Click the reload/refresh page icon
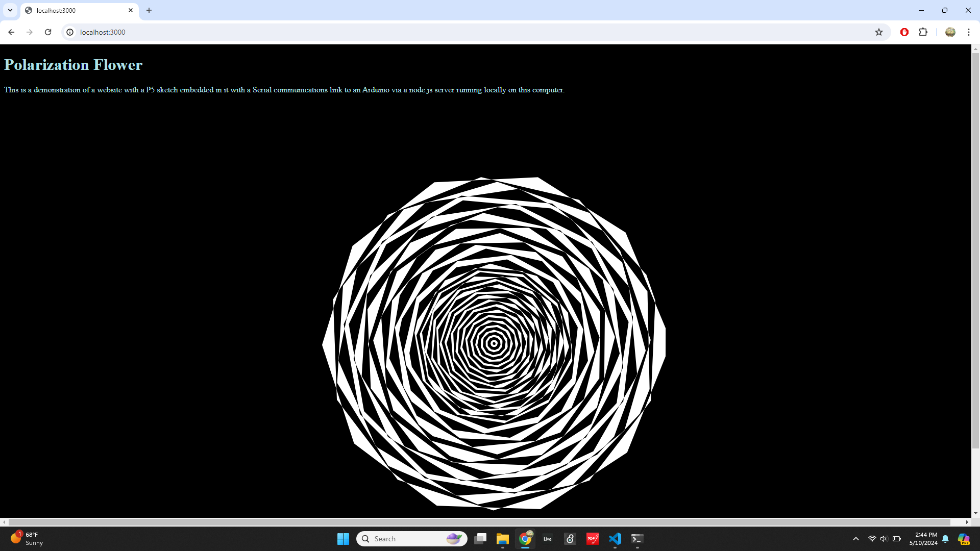 [48, 32]
